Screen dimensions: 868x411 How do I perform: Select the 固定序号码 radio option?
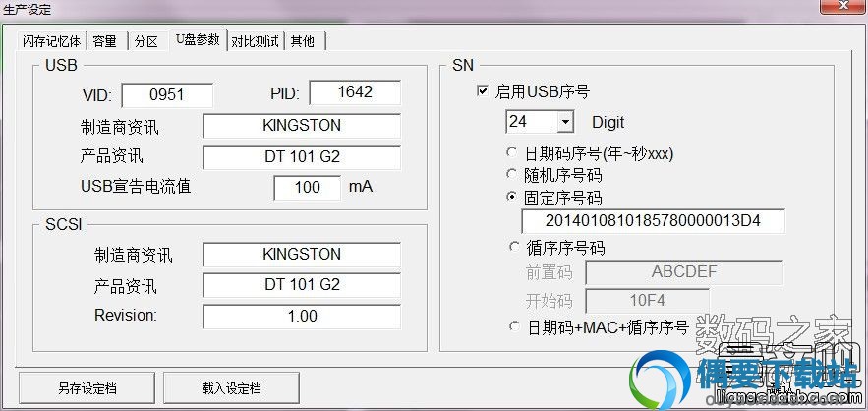click(511, 198)
